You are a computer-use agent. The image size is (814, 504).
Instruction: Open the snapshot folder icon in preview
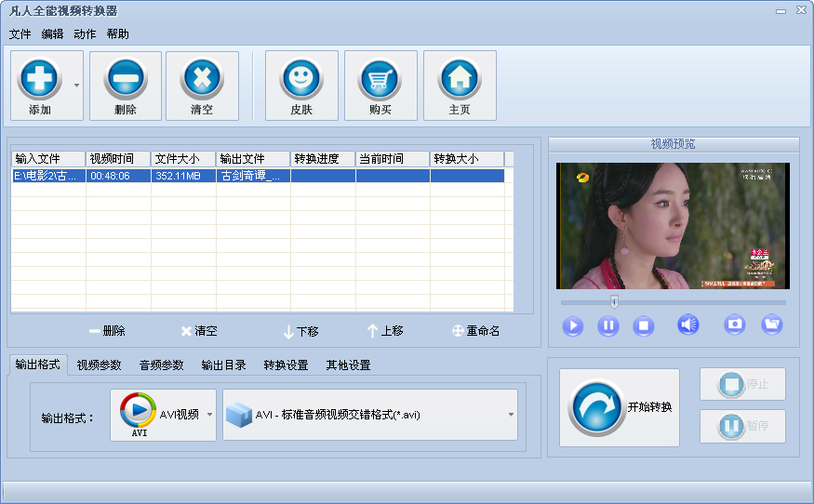(x=771, y=325)
